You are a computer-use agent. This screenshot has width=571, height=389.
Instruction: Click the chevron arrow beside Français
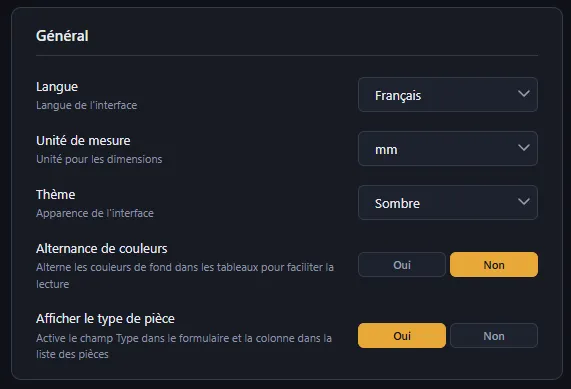[524, 94]
